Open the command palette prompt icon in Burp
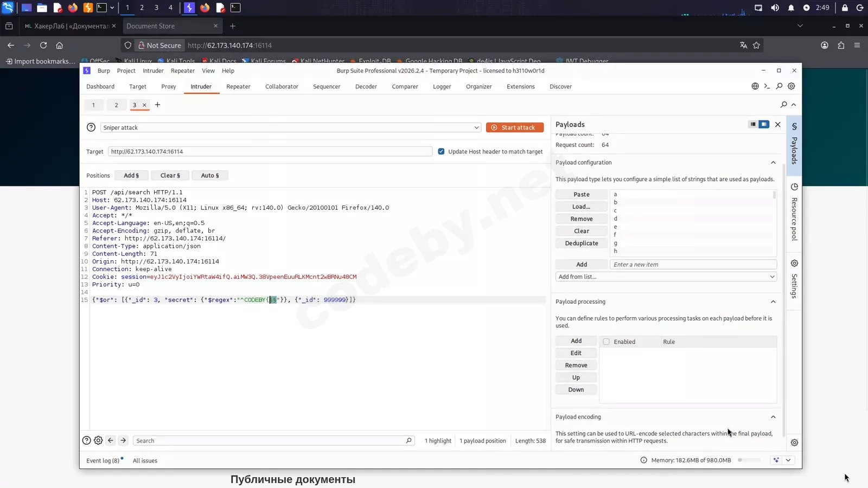This screenshot has width=868, height=488. click(x=767, y=86)
